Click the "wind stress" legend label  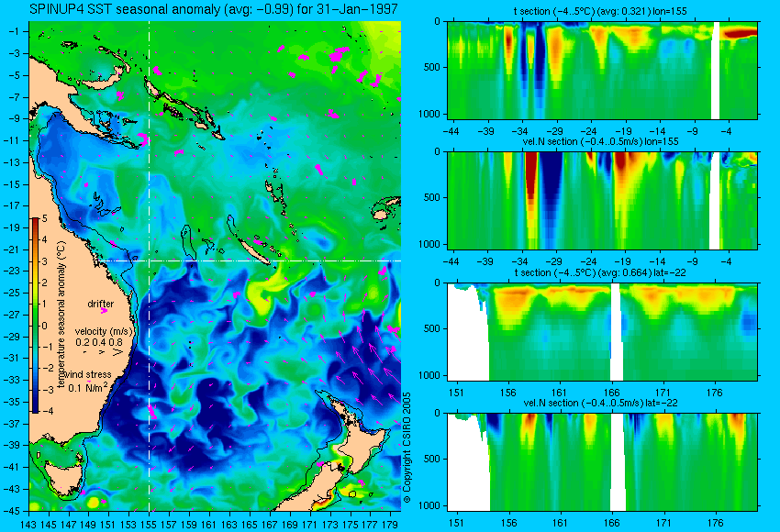tap(87, 375)
